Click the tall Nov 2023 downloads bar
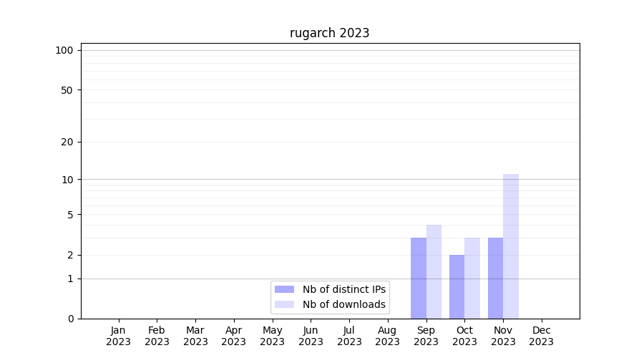Image resolution: width=644 pixels, height=358 pixels. (511, 246)
